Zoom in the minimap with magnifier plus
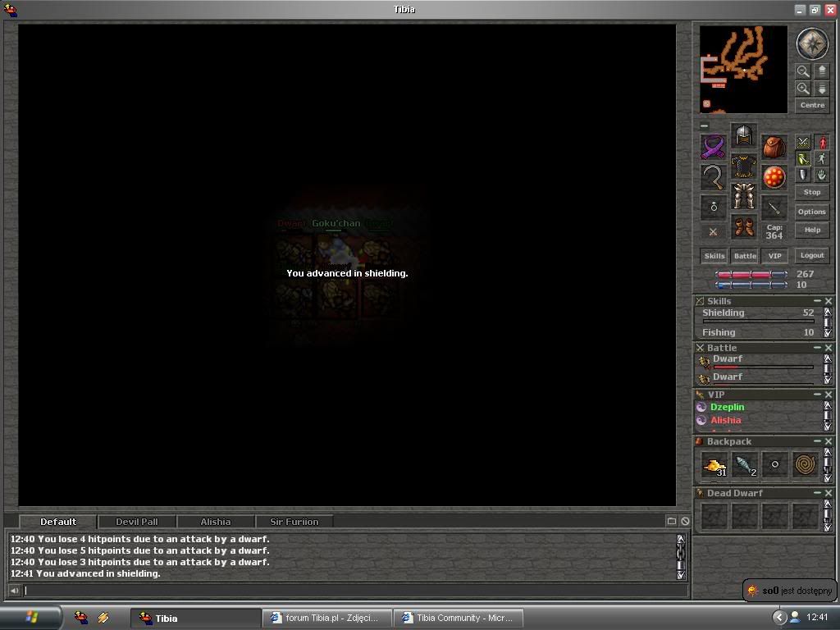Viewport: 840px width, 630px height. pos(802,89)
